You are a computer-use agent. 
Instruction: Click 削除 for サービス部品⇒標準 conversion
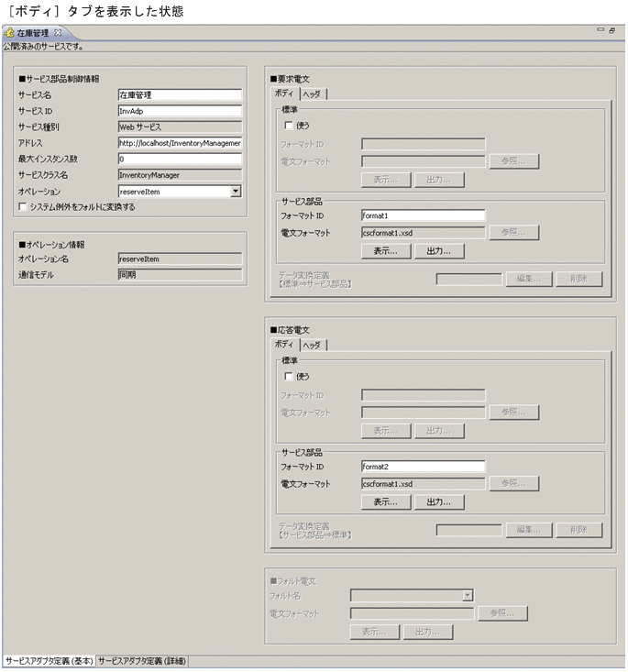pos(579,530)
